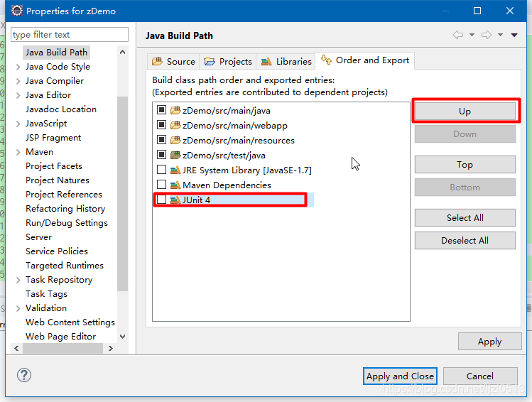
Task: Click the Up button
Action: tap(465, 112)
